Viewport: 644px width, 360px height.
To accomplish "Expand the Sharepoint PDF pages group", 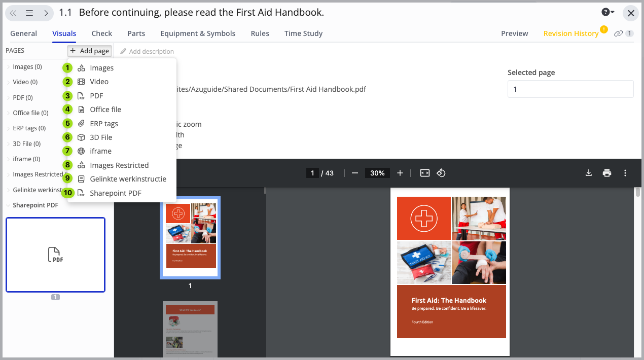I will pos(35,205).
